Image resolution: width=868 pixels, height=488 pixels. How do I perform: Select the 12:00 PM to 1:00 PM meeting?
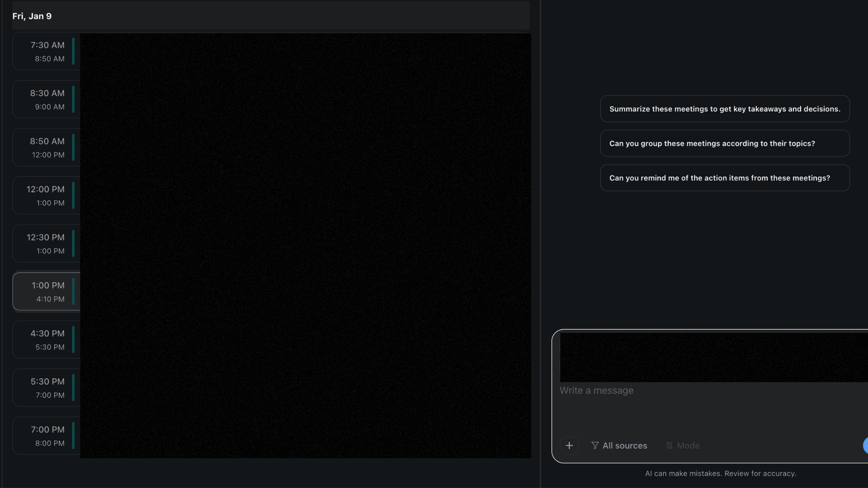tap(47, 196)
